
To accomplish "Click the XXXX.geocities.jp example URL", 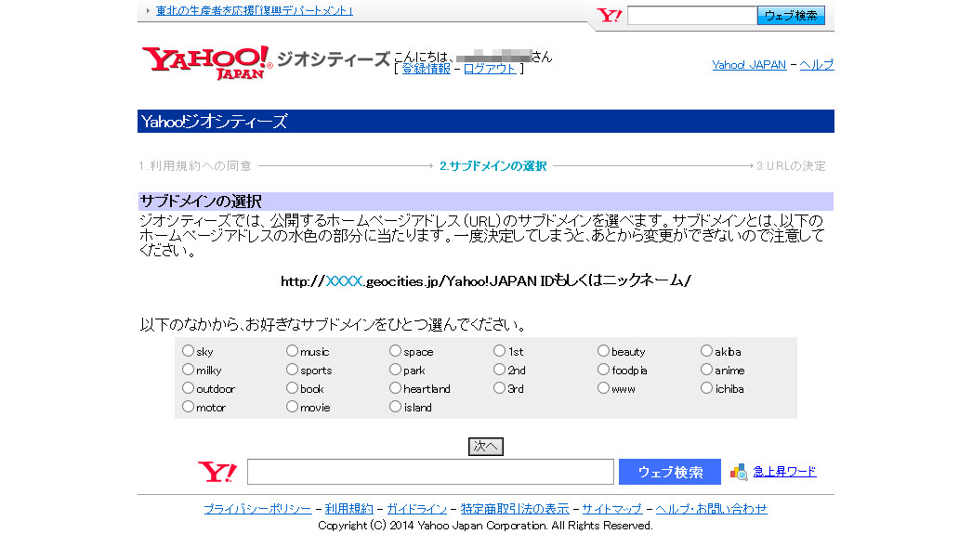I will (485, 281).
